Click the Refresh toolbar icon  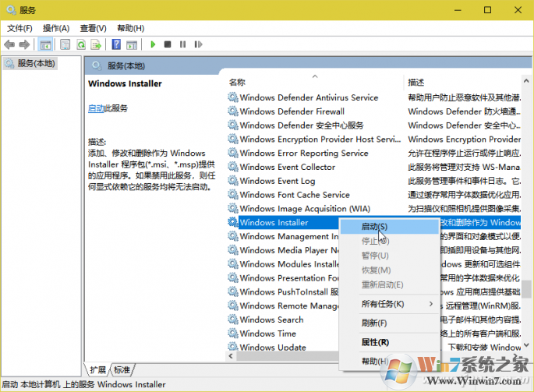click(81, 44)
